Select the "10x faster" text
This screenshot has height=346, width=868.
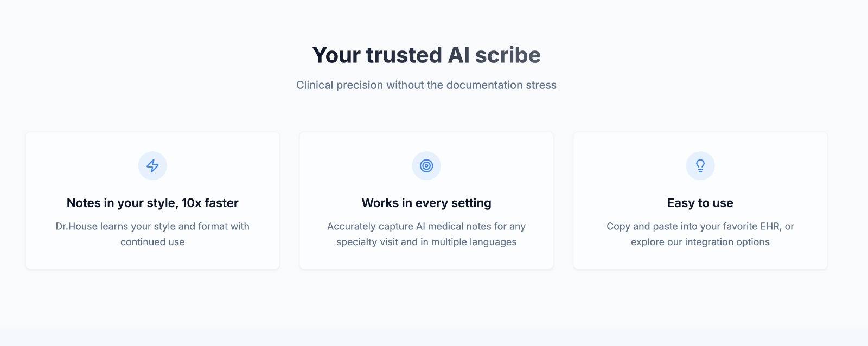tap(210, 203)
